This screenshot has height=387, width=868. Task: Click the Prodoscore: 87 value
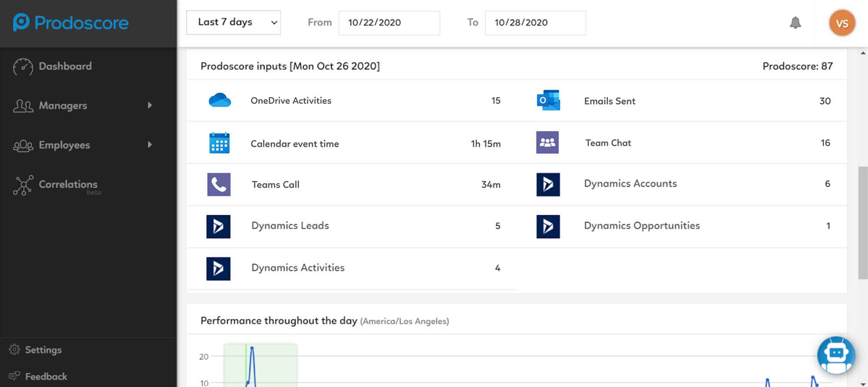point(798,66)
